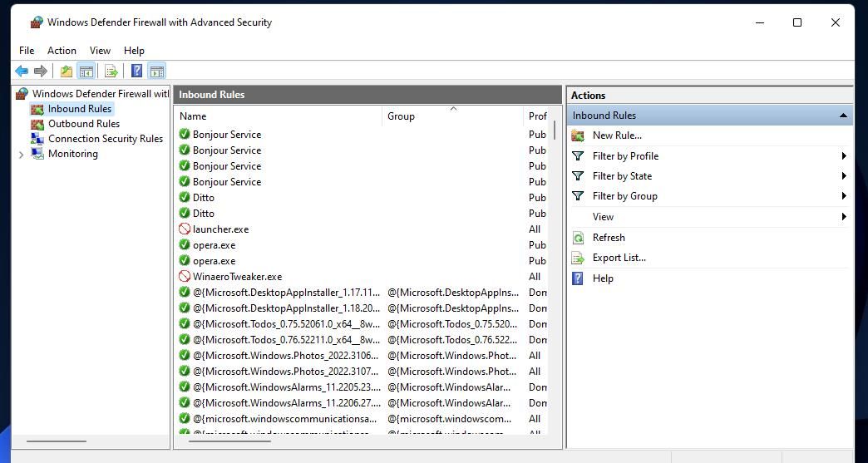Select the Microsoft.WindowsAlarms_11.2206.27 rule name
This screenshot has width=868, height=463.
[286, 402]
